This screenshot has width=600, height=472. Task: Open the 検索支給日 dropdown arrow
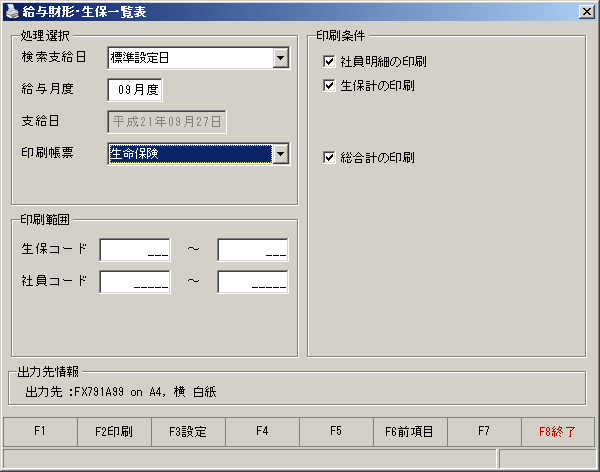(281, 58)
